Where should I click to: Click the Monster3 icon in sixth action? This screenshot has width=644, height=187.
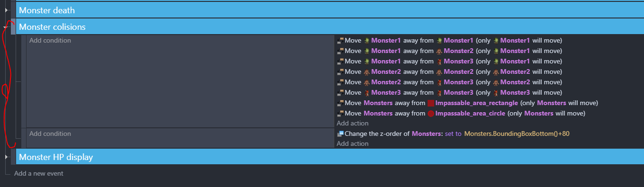pos(367,93)
